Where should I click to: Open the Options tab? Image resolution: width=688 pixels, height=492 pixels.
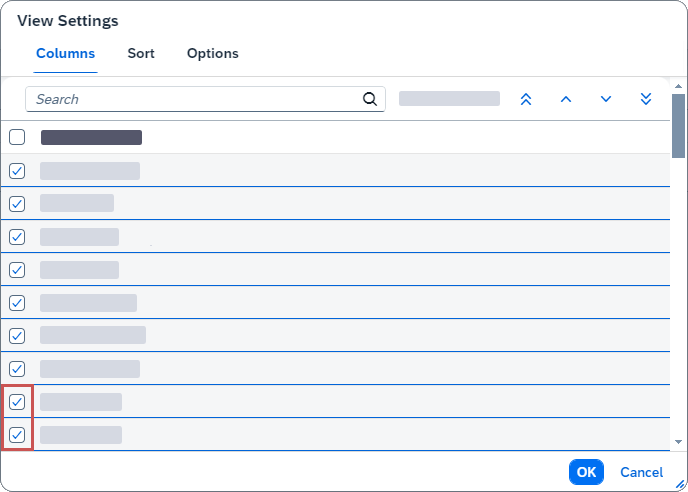pos(213,53)
